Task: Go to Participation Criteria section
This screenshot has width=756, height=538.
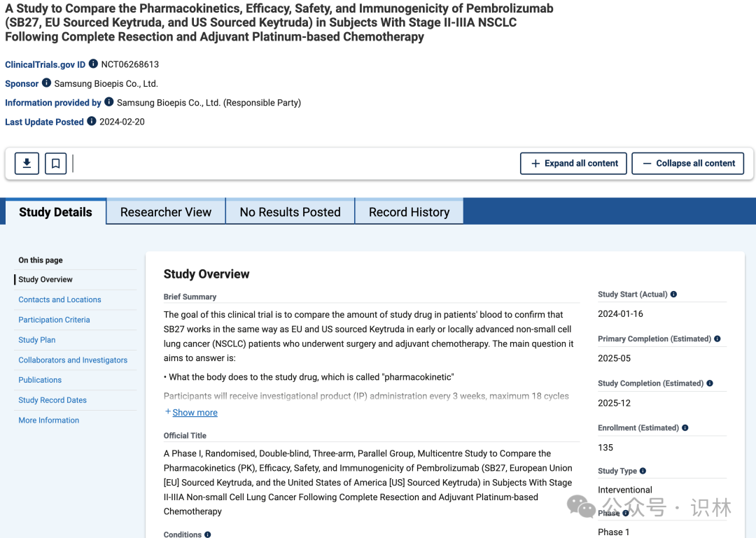Action: [54, 320]
